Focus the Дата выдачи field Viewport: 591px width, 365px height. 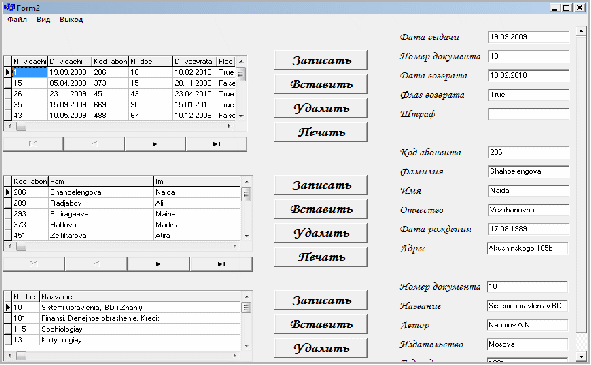coord(528,37)
